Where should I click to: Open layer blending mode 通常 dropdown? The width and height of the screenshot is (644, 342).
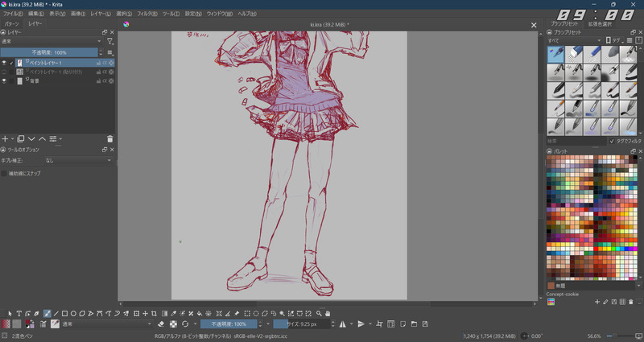pos(52,41)
